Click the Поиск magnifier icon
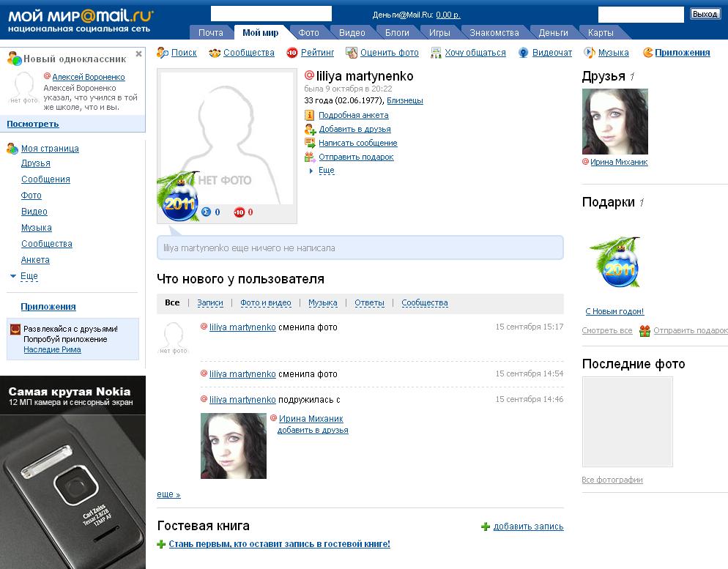This screenshot has width=728, height=569. pos(163,53)
